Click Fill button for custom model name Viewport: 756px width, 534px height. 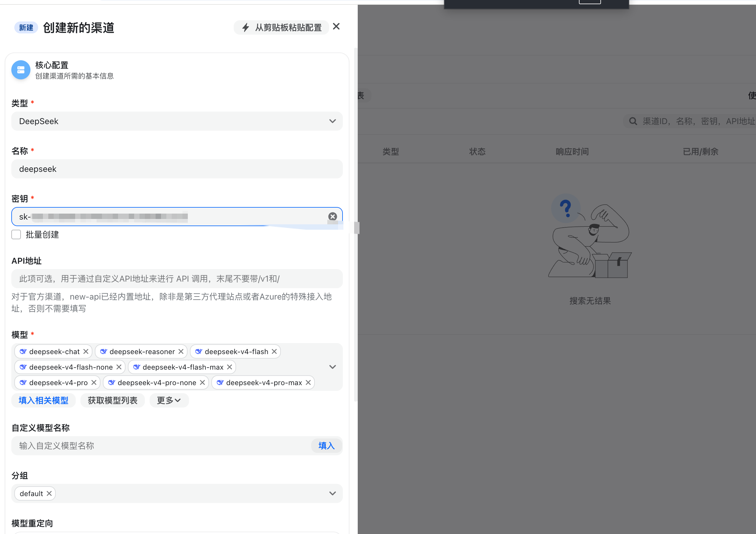click(x=326, y=446)
